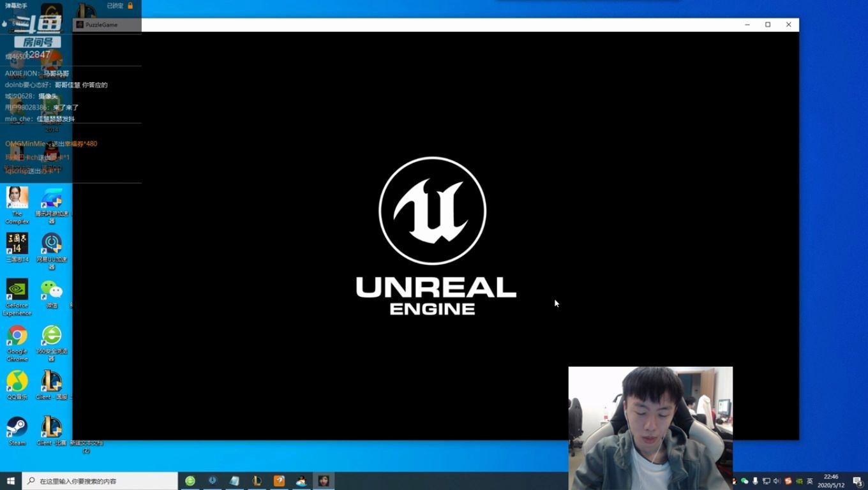Open the League of Legends taskbar icon
868x490 pixels.
257,481
